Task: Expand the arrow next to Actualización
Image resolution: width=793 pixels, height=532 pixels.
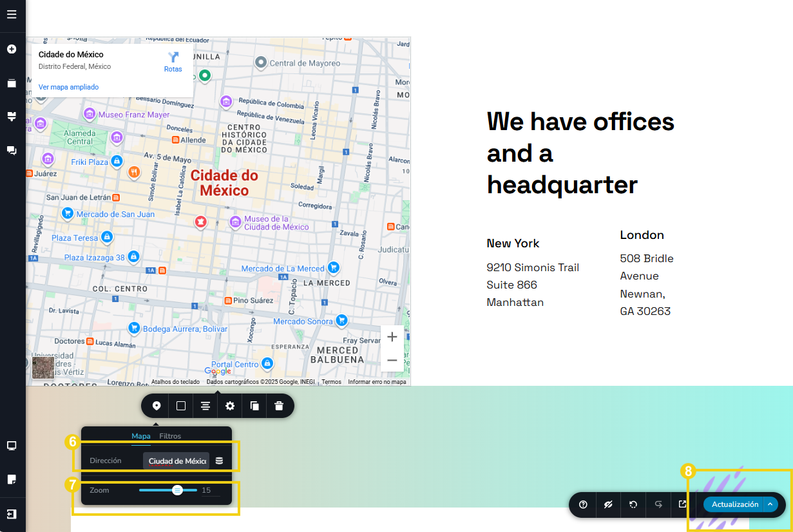Action: [770, 504]
